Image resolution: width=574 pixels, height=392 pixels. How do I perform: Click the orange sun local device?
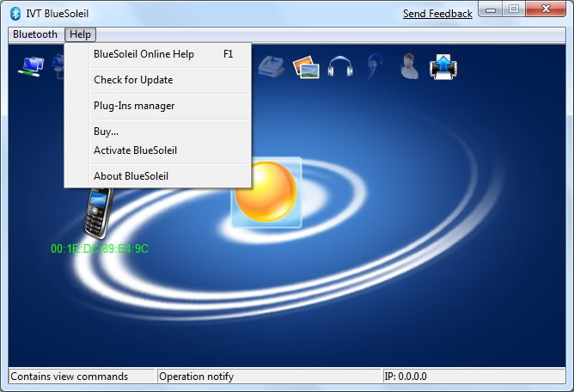point(266,192)
